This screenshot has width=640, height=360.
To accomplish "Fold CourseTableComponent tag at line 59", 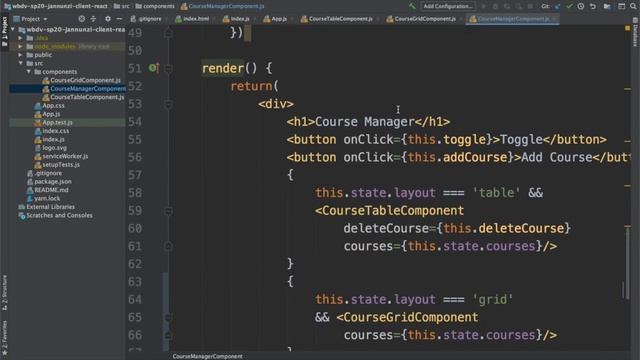I will point(168,211).
